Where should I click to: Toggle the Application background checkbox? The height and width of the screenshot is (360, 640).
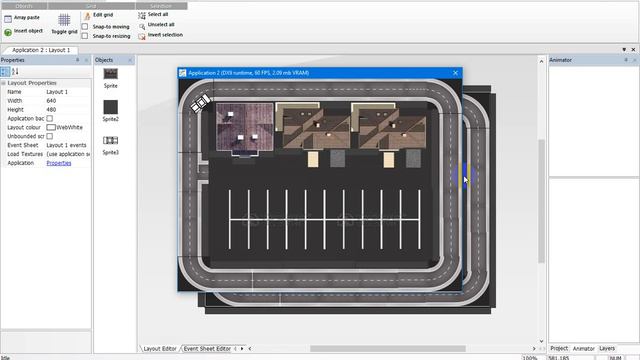click(49, 118)
